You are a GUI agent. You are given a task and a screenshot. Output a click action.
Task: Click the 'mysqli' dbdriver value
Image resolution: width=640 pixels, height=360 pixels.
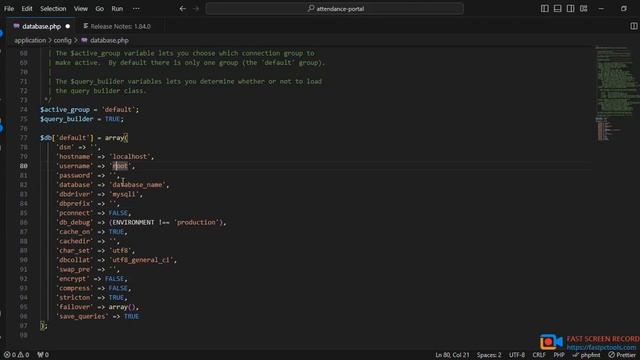124,194
